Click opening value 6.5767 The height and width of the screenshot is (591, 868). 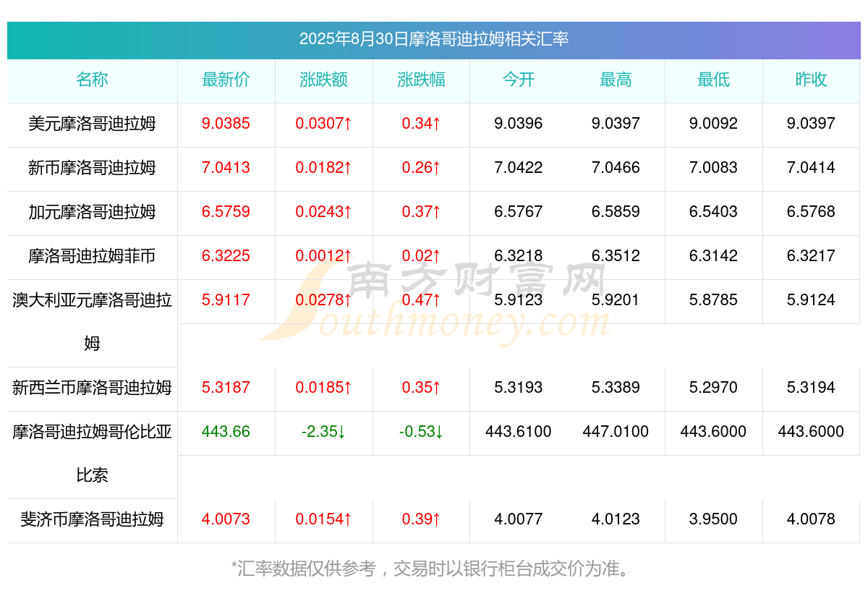[x=519, y=212]
